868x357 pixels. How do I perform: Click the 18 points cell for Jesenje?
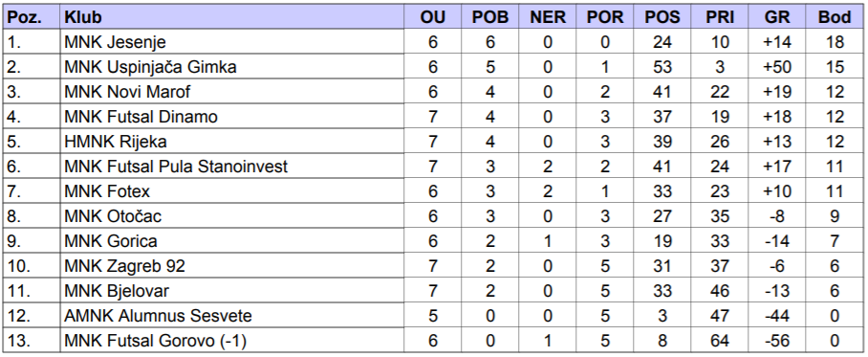pos(835,42)
